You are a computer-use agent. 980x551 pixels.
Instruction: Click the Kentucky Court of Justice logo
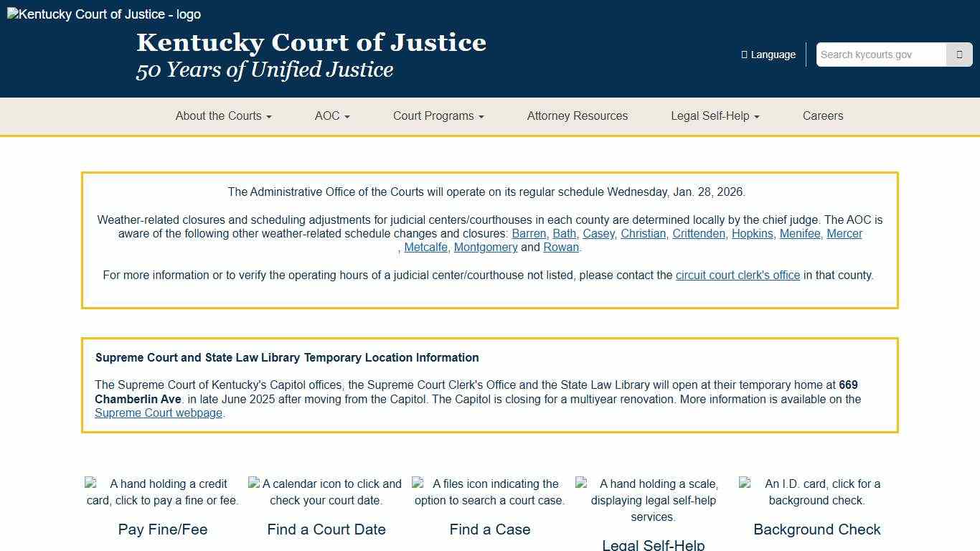(103, 14)
